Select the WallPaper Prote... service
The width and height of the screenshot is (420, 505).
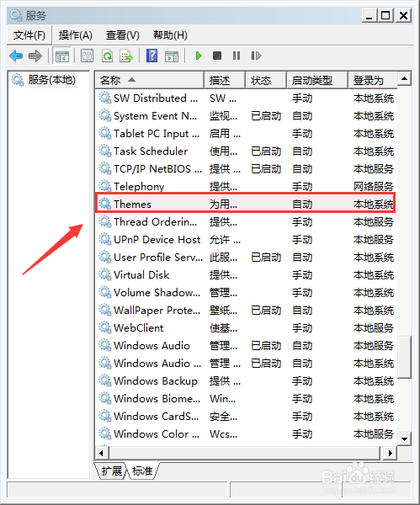(246, 310)
